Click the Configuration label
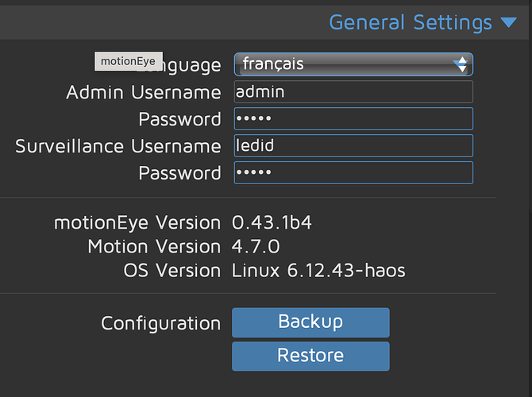This screenshot has width=532, height=397. 161,323
